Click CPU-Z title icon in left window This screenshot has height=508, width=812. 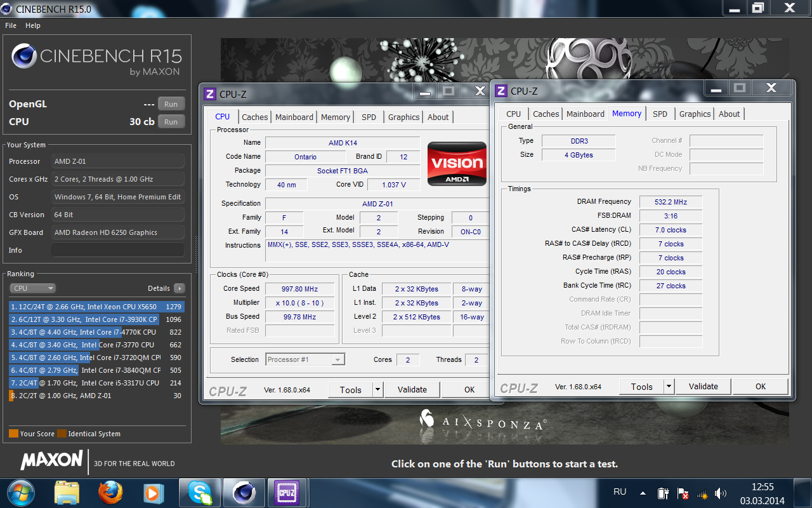(x=210, y=94)
